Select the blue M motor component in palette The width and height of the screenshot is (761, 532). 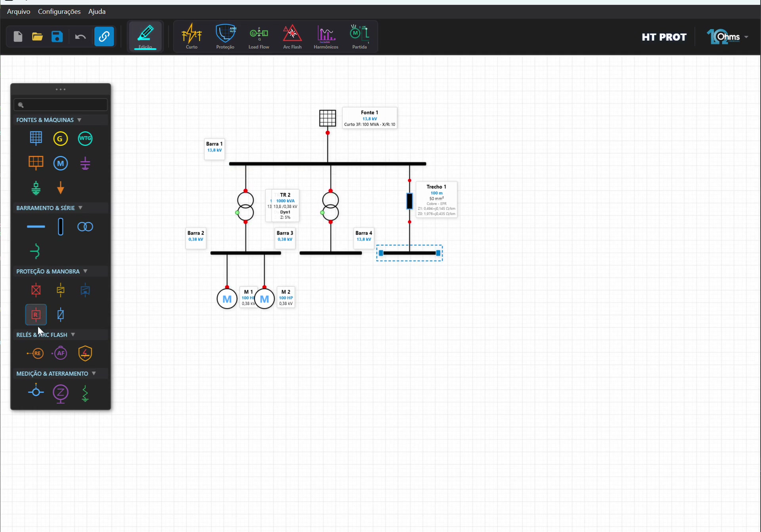click(x=60, y=163)
